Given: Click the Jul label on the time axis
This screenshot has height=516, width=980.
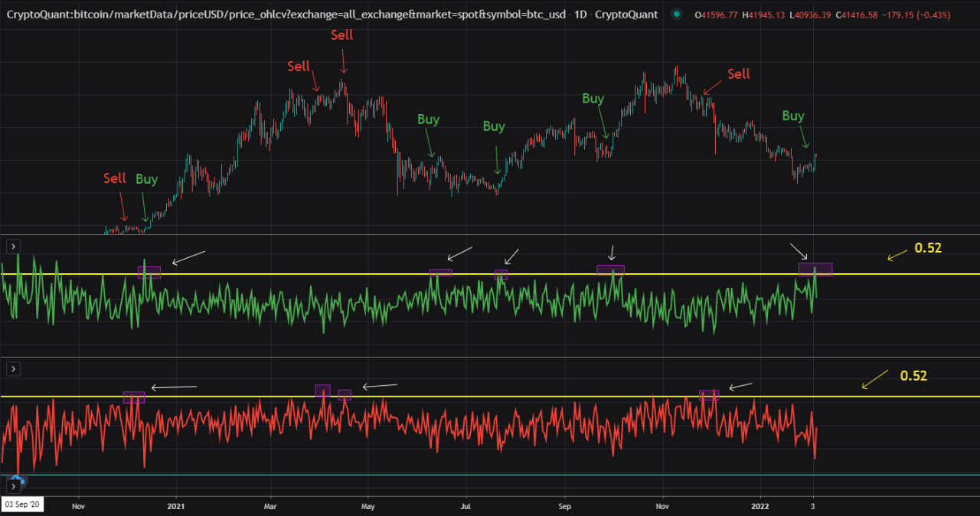Looking at the screenshot, I should pos(465,505).
